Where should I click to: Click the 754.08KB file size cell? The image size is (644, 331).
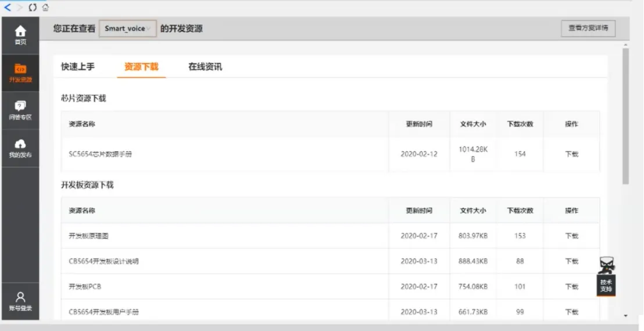(473, 287)
